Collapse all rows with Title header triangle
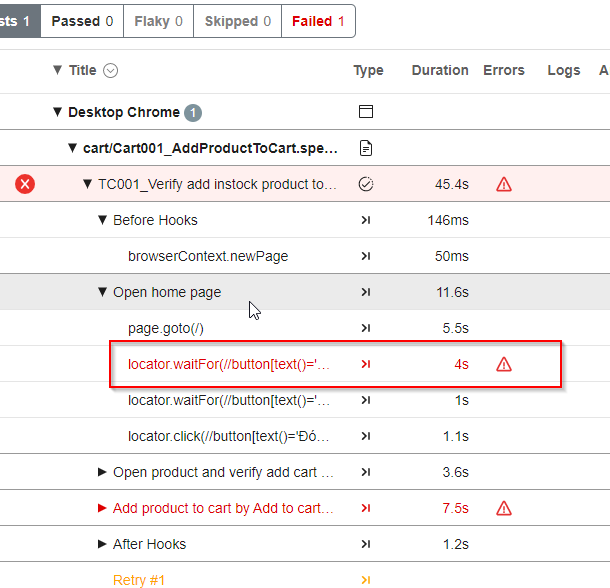This screenshot has height=588, width=610. [57, 70]
